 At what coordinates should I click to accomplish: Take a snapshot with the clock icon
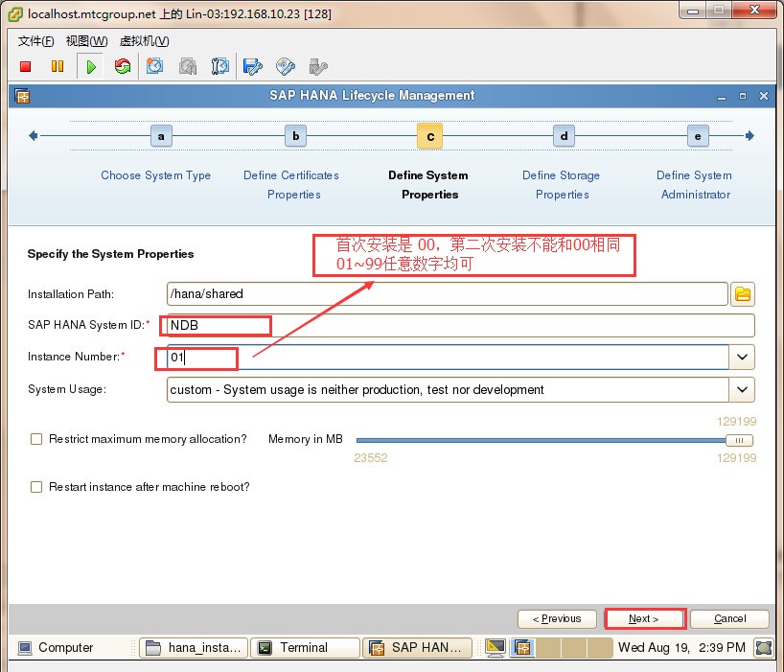[154, 66]
